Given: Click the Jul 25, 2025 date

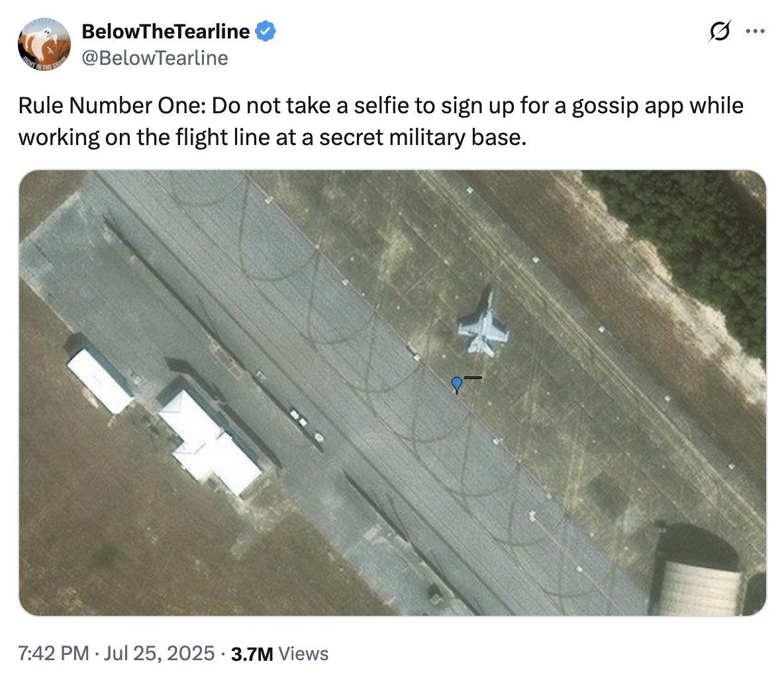Looking at the screenshot, I should pyautogui.click(x=159, y=654).
